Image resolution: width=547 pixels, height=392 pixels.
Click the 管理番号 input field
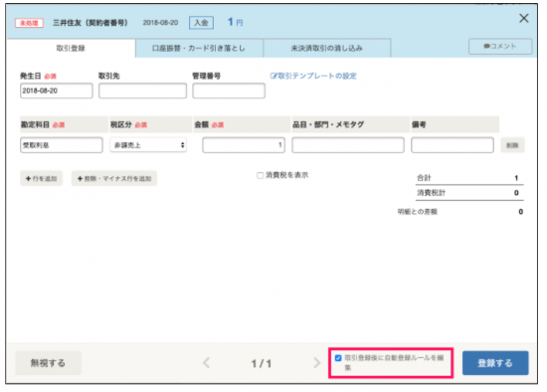pos(229,91)
